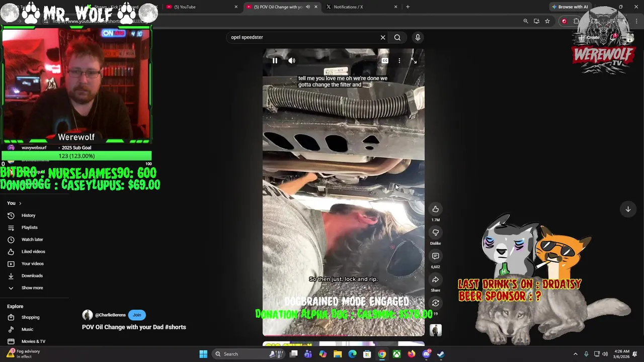
Task: Go to the next Short with down arrow
Action: tap(628, 209)
